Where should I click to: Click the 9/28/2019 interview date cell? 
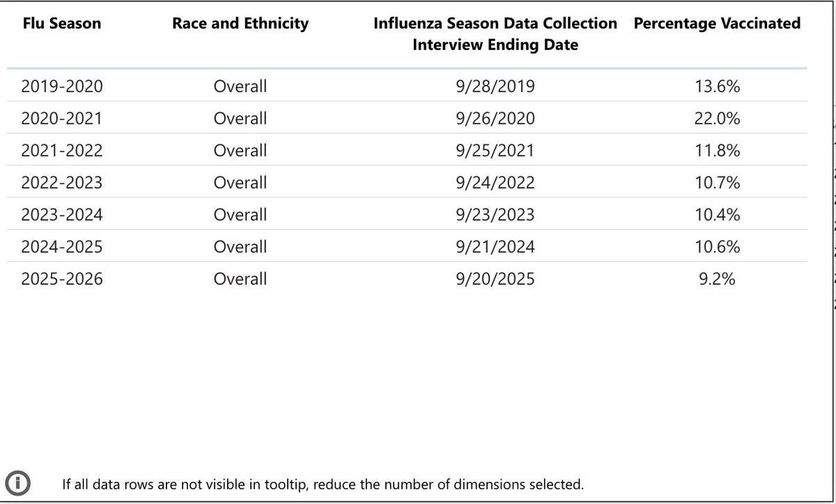[495, 86]
